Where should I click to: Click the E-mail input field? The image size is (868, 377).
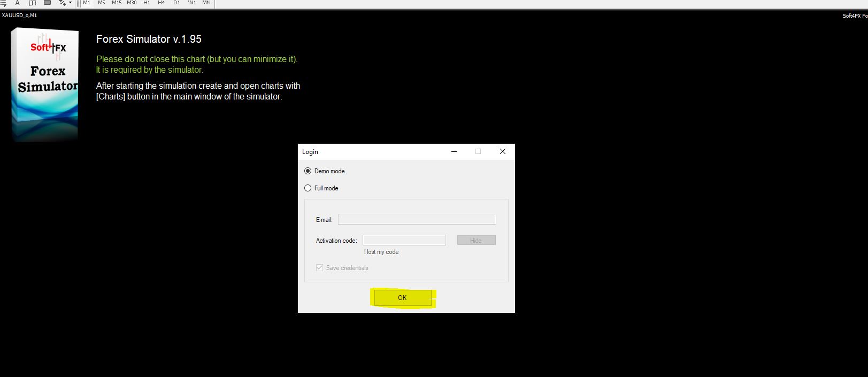click(x=417, y=219)
